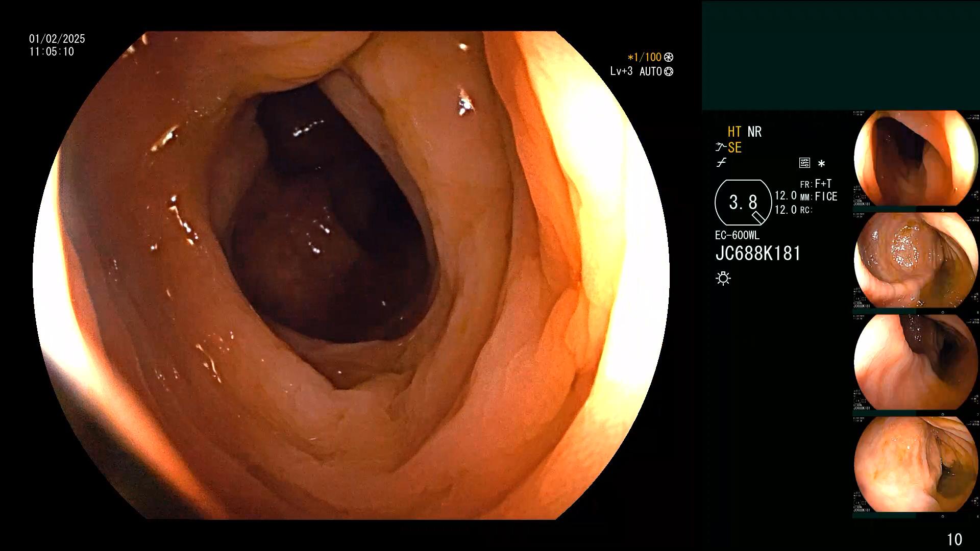Click the time stamp 11:05:10
This screenshot has width=980, height=551.
pyautogui.click(x=52, y=52)
